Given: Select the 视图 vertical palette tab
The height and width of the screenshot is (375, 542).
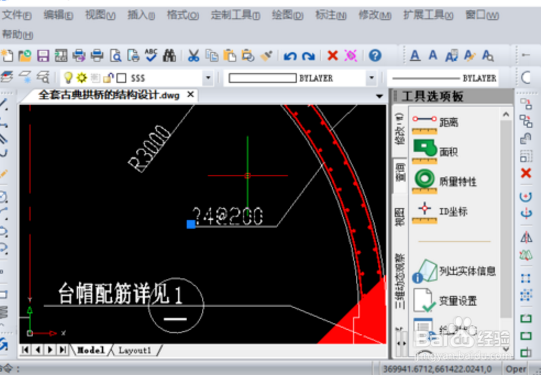Looking at the screenshot, I should click(399, 216).
